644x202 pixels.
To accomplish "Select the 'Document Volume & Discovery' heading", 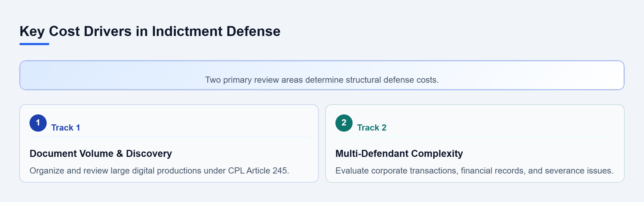I will 101,154.
